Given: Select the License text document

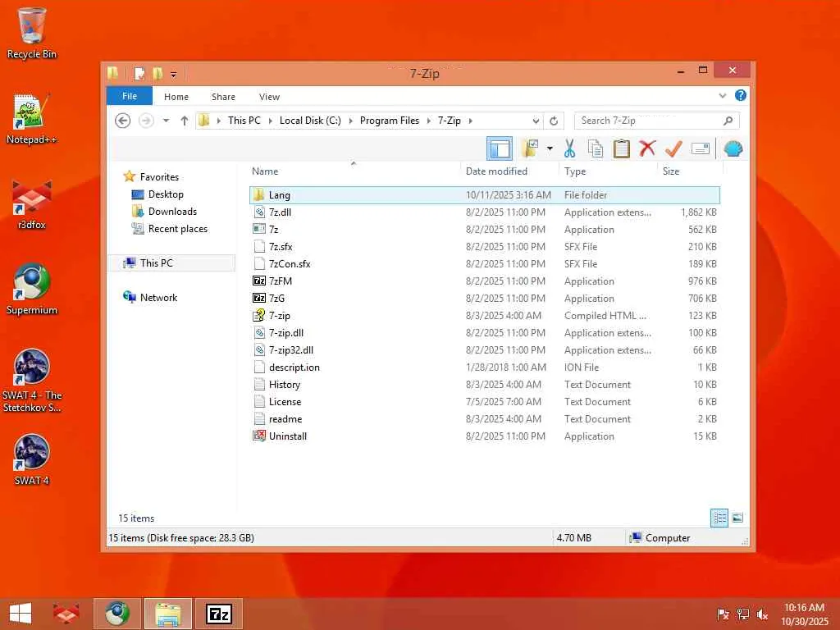Looking at the screenshot, I should click(484, 401).
